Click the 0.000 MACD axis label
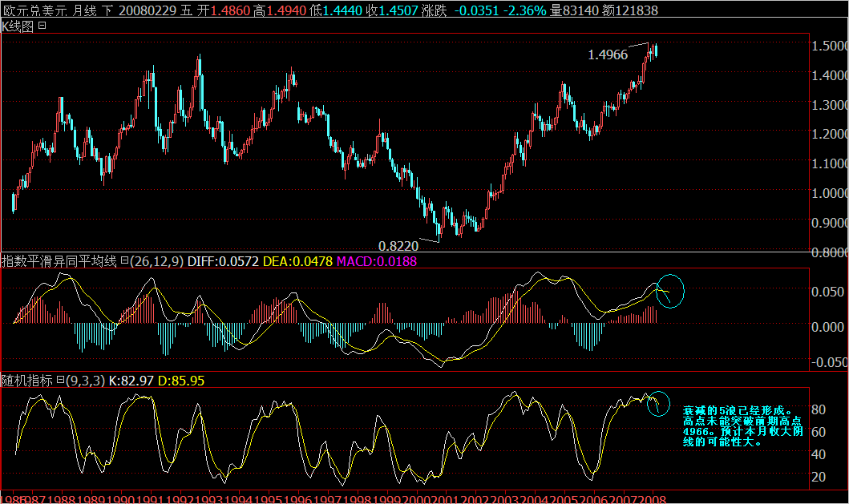 tap(827, 327)
